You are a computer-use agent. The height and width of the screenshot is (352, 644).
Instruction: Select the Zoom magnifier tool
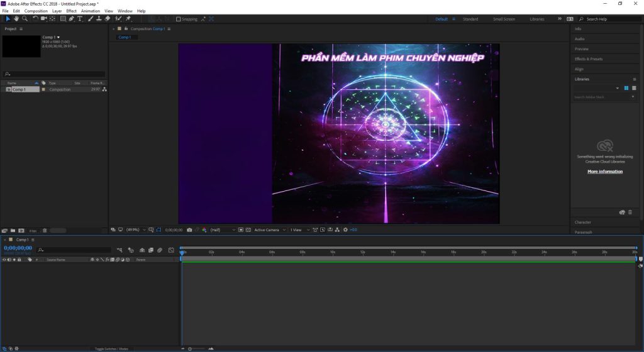(25, 19)
